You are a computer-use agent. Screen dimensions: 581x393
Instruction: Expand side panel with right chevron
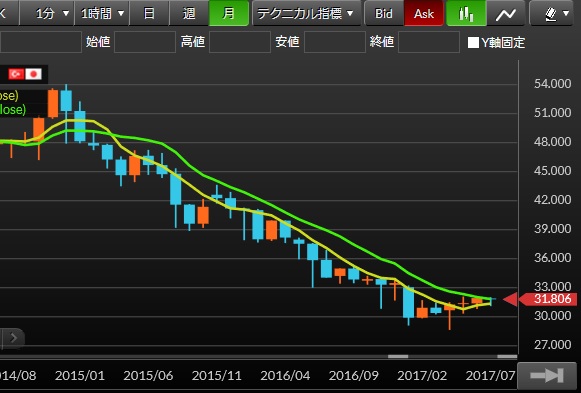[13, 337]
